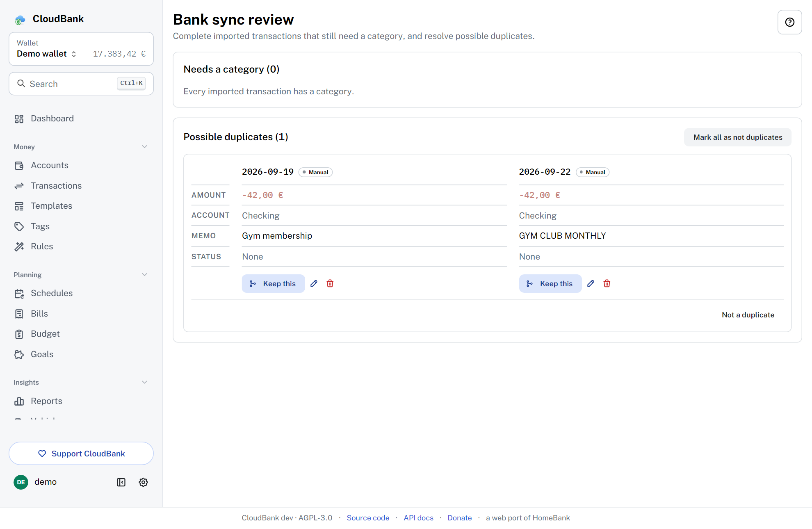The width and height of the screenshot is (812, 529).
Task: Edit the 2026-09-19 transaction with pencil icon
Action: click(x=314, y=283)
